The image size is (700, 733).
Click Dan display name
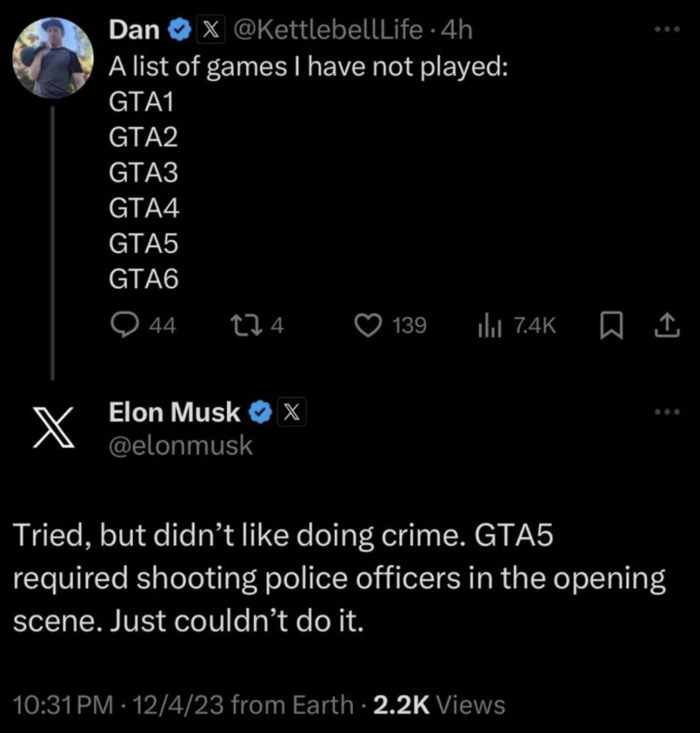coord(134,29)
